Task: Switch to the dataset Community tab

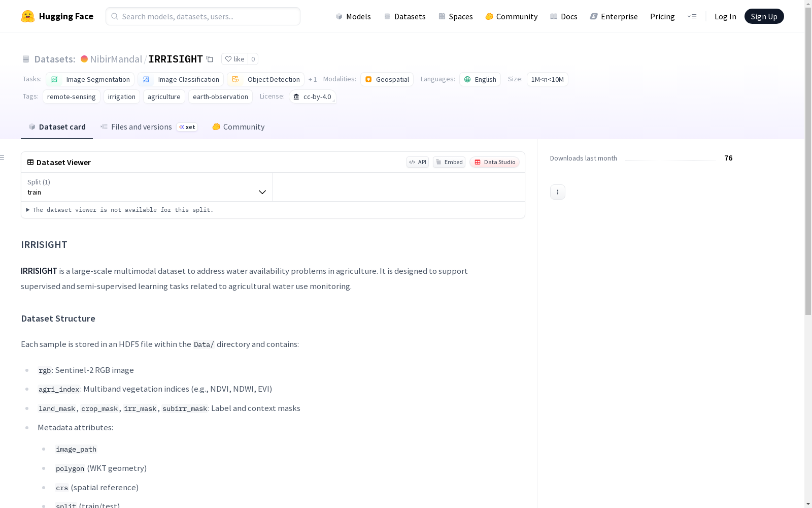Action: click(239, 127)
